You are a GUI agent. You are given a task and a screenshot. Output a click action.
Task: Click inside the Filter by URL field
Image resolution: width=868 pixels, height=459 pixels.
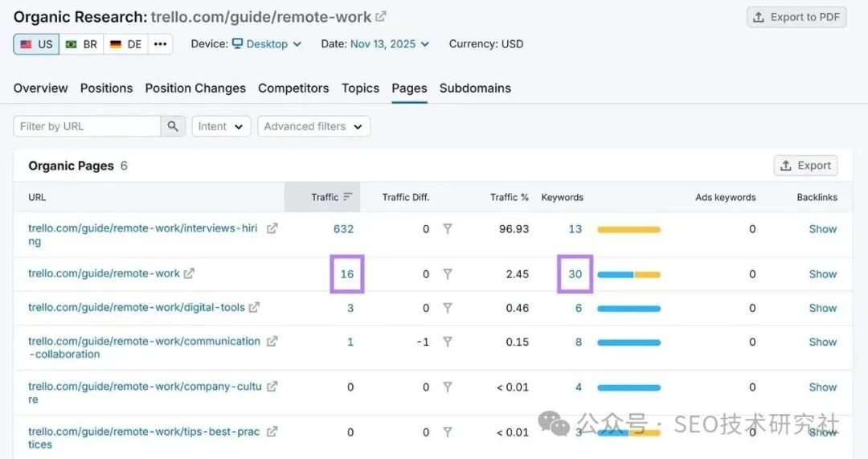click(87, 126)
